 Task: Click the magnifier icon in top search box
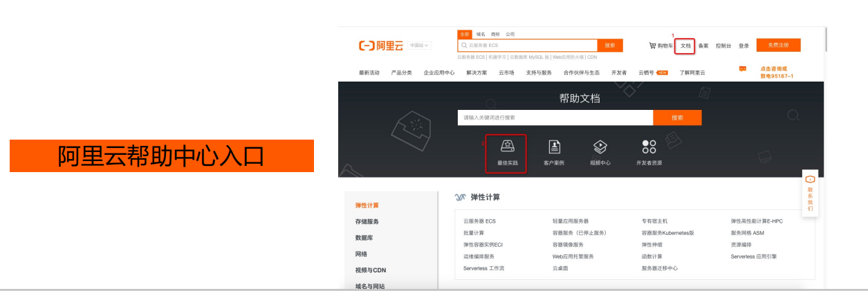point(465,46)
